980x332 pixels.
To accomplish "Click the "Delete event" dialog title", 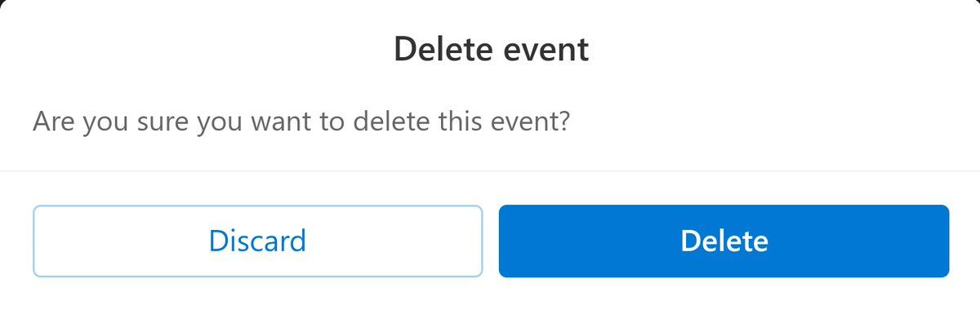I will point(491,50).
